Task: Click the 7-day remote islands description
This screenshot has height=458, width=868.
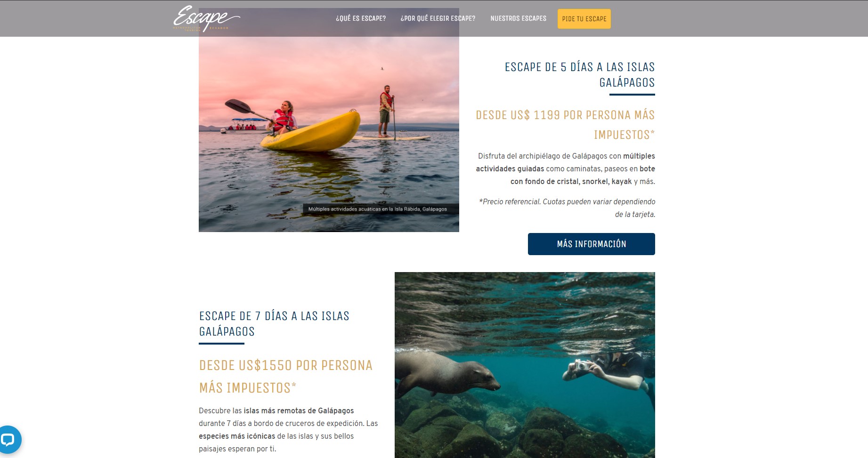Action: tap(288, 430)
